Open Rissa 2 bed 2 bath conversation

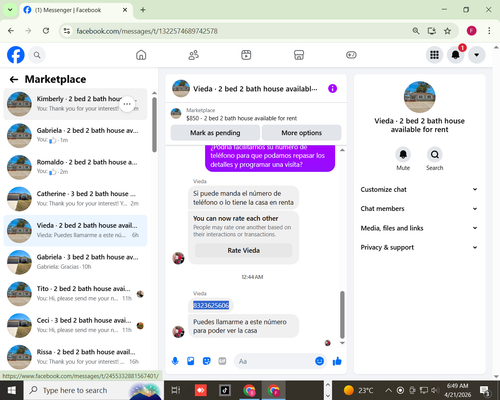pyautogui.click(x=75, y=357)
